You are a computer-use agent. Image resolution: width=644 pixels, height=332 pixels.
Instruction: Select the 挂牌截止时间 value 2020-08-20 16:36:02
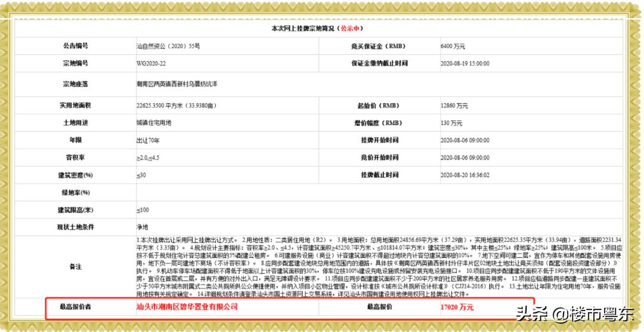pos(465,175)
